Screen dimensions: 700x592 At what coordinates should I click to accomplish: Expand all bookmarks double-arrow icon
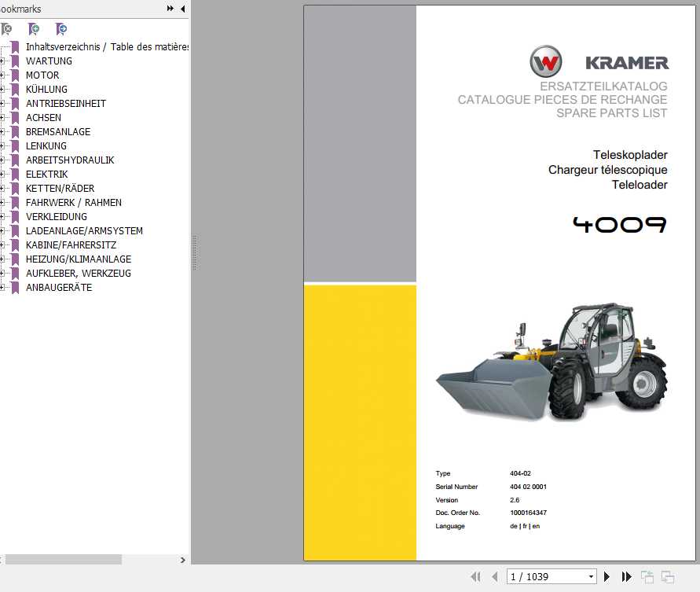pyautogui.click(x=170, y=9)
